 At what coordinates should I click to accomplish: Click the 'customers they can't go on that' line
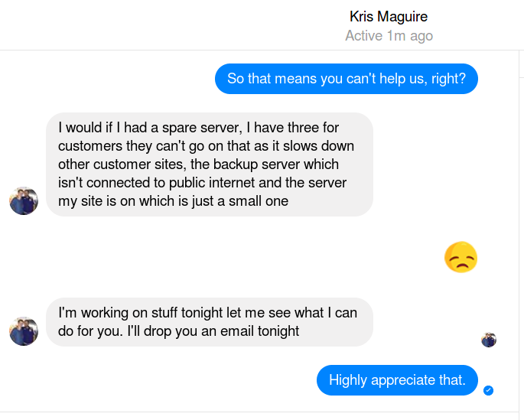[206, 146]
